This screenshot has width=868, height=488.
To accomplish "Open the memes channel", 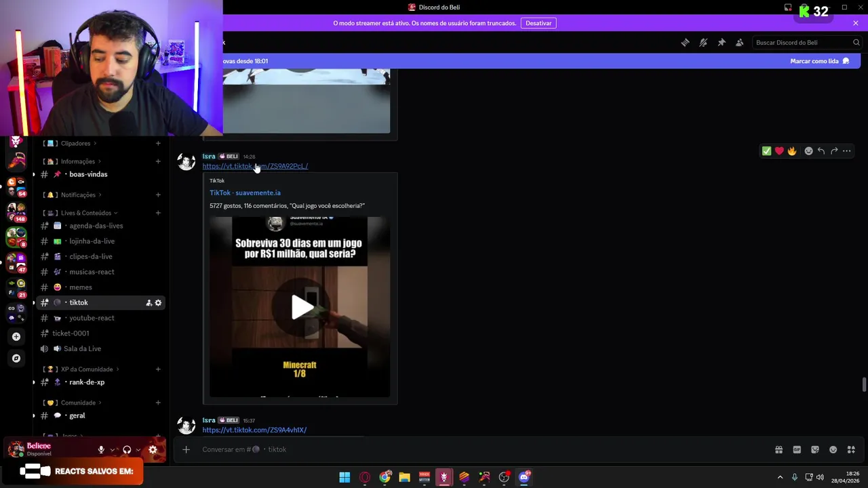I will [x=100, y=287].
